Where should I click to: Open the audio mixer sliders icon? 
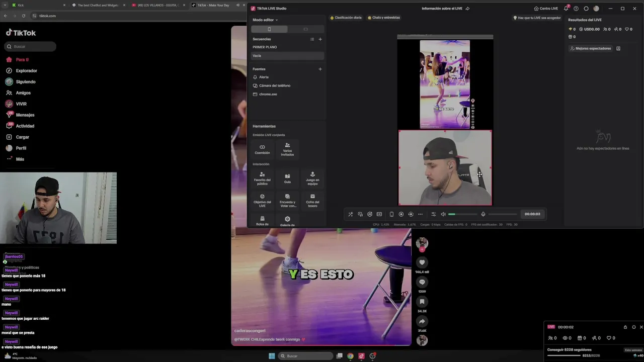(x=434, y=214)
